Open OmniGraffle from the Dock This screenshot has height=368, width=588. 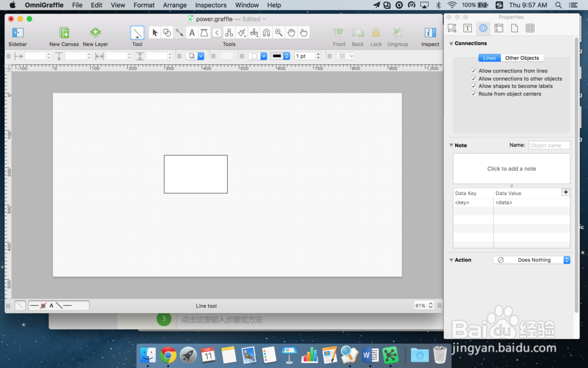pyautogui.click(x=390, y=354)
